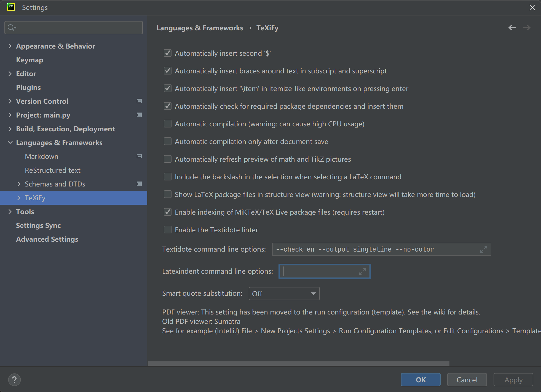541x392 pixels.
Task: Uncheck Automatically insert second '$'
Action: (x=168, y=53)
